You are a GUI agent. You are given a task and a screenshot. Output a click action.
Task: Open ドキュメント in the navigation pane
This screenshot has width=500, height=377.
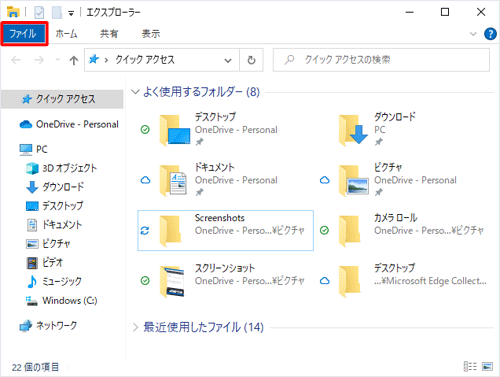[54, 225]
